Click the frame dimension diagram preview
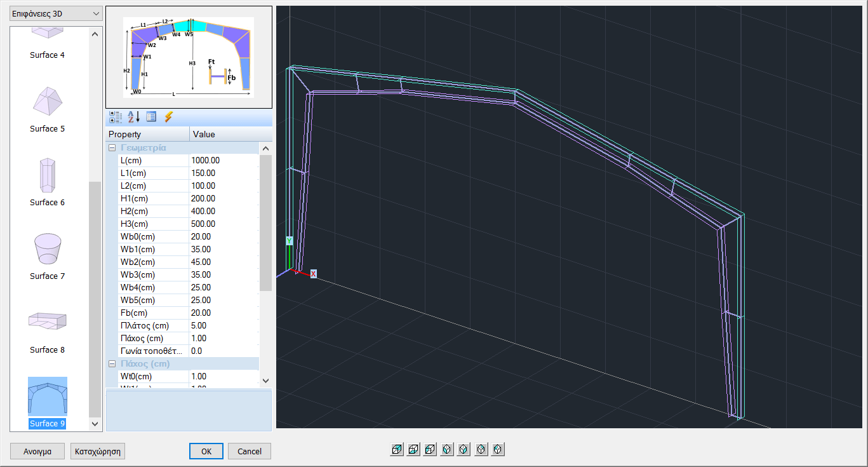Viewport: 868px width, 467px height. click(x=189, y=57)
